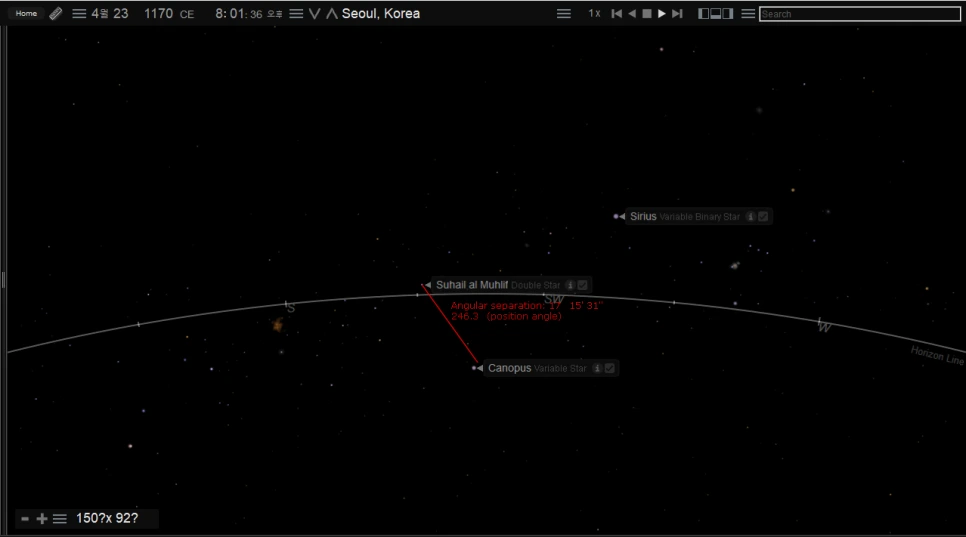Viewport: 966px width, 537px height.
Task: Zoom out with the minus button
Action: (x=25, y=519)
